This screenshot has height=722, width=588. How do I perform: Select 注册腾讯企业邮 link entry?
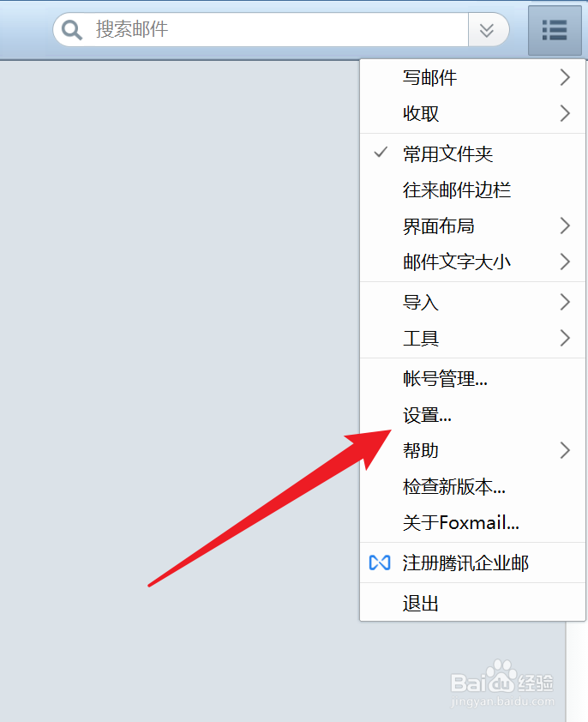coord(472,563)
